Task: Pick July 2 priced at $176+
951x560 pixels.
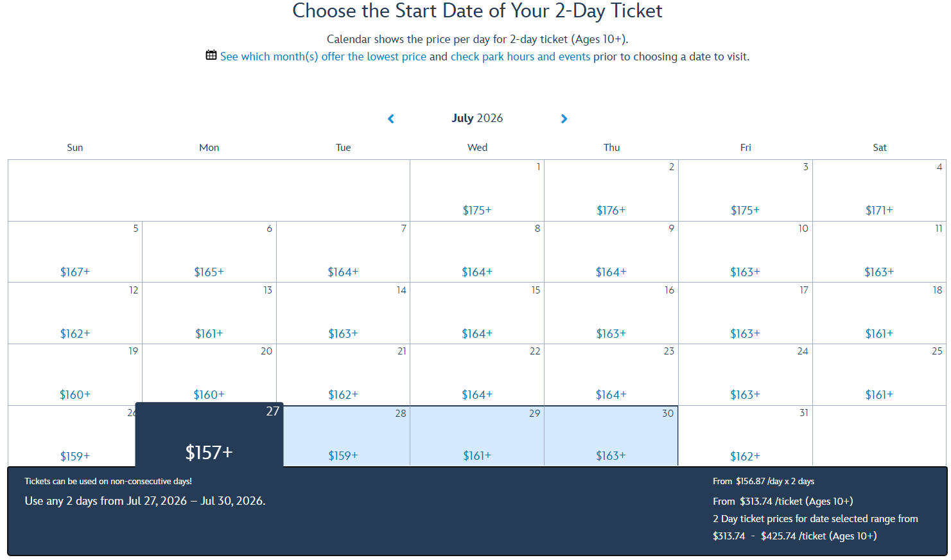Action: [x=611, y=191]
